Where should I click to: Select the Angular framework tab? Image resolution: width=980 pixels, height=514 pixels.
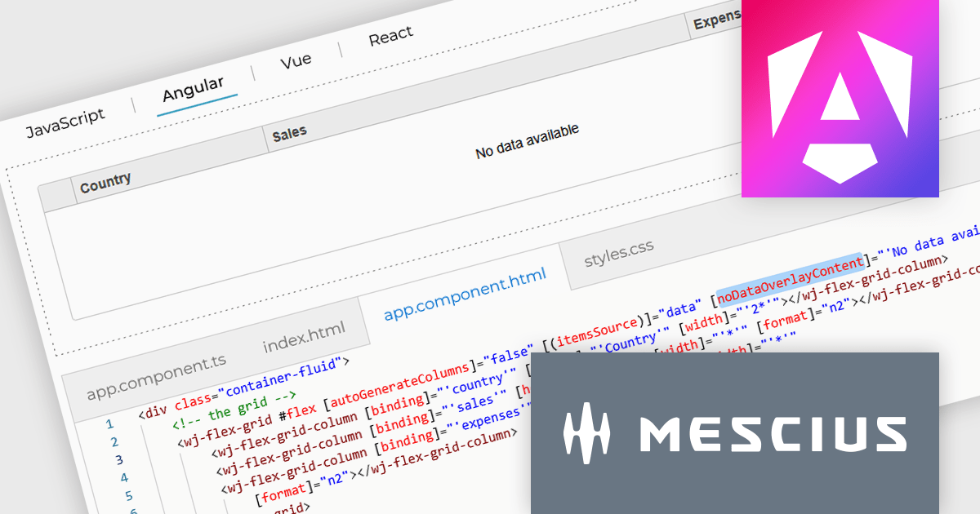(194, 90)
